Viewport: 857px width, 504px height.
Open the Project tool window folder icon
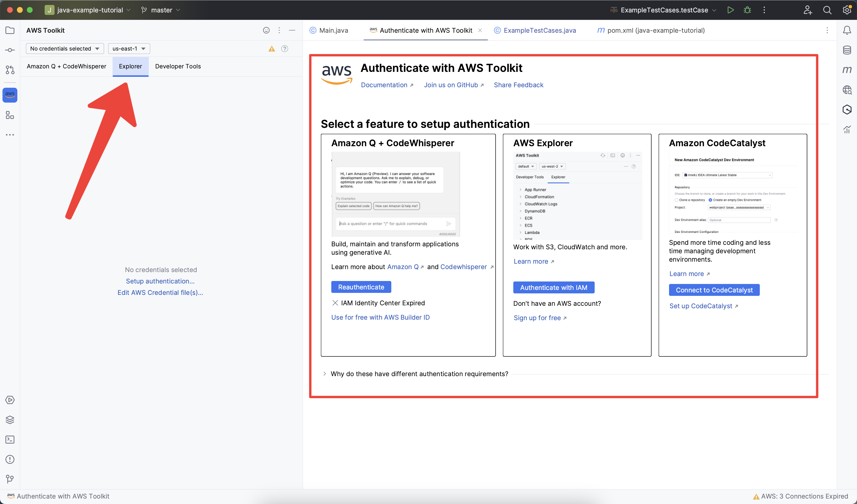coord(10,30)
